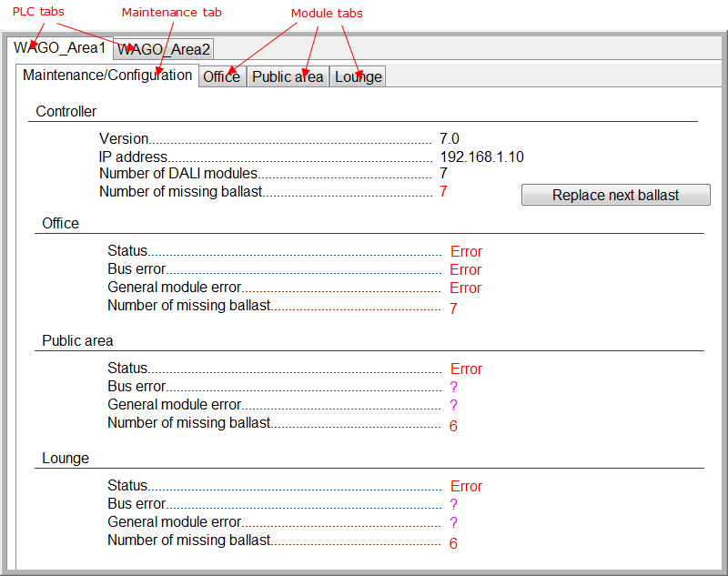This screenshot has width=728, height=576.
Task: Click the Office General module error value
Action: pos(466,288)
